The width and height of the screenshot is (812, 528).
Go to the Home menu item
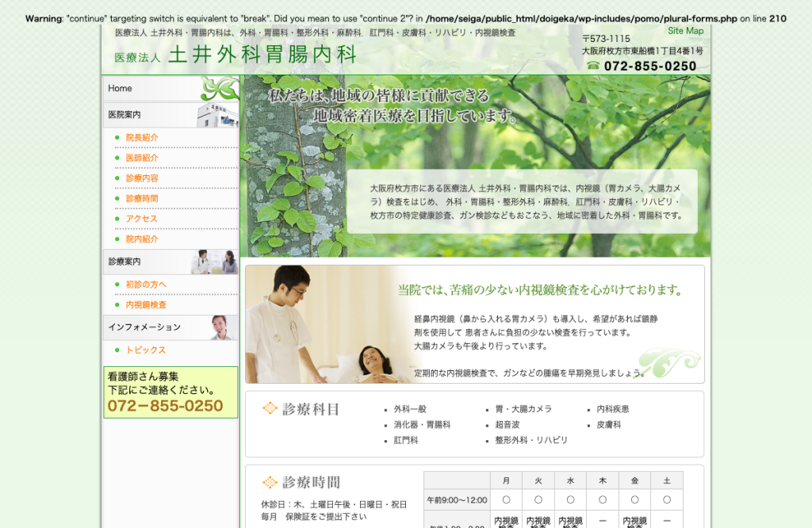click(120, 89)
